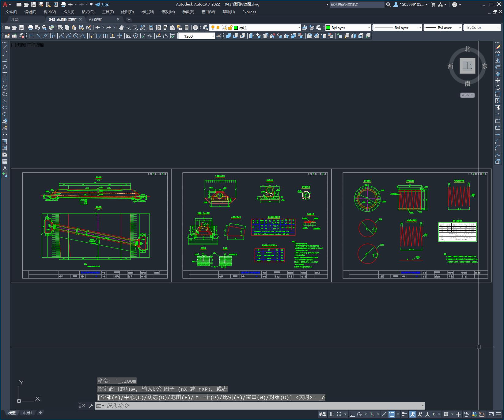Click the Diameter dimension tool
This screenshot has height=420, width=504.
coord(76,36)
